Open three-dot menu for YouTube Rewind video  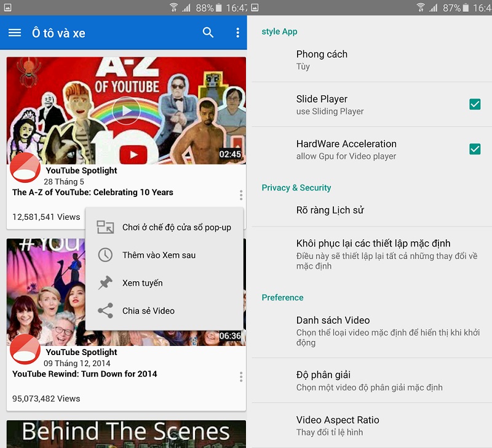pyautogui.click(x=241, y=377)
